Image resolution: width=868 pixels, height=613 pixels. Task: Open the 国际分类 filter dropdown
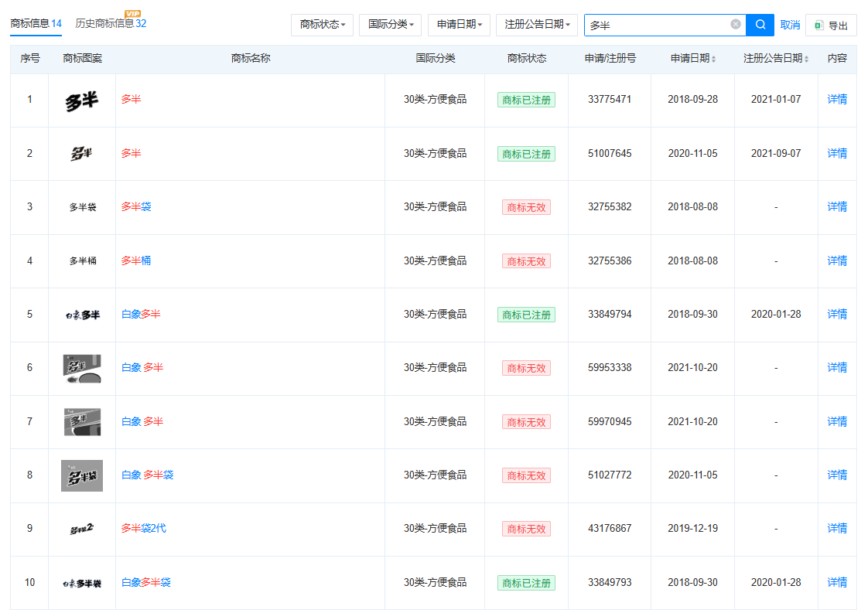[390, 25]
